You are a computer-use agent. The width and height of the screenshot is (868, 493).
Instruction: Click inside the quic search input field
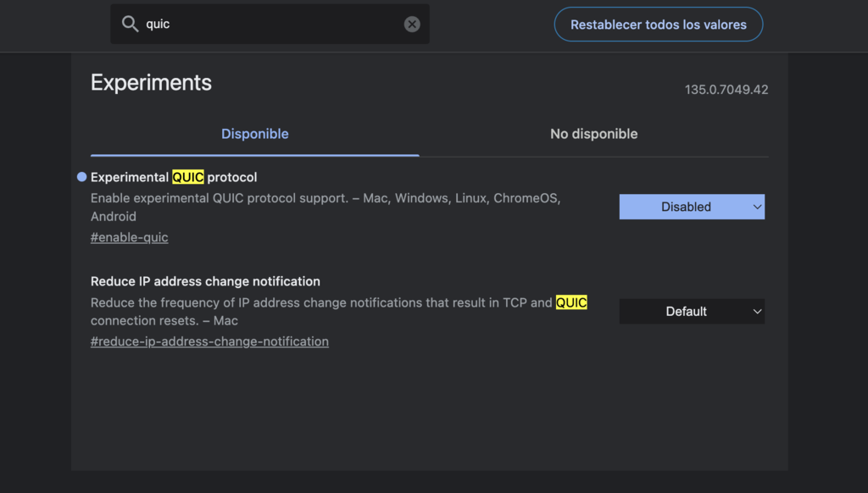(254, 24)
